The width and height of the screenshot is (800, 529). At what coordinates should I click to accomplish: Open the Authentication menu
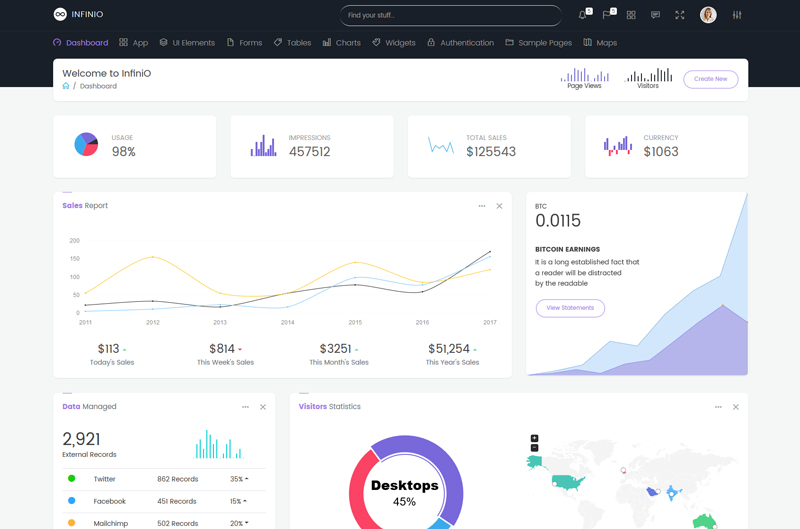[x=460, y=43]
